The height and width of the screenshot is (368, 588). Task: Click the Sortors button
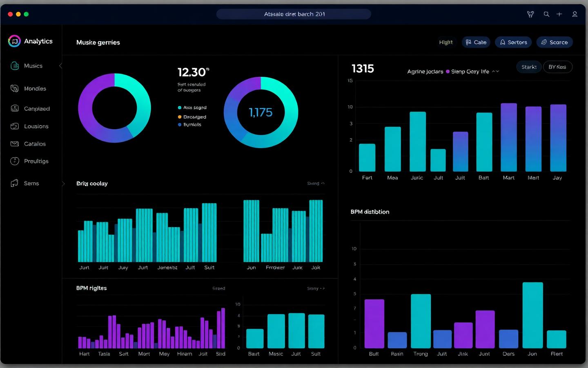(513, 42)
